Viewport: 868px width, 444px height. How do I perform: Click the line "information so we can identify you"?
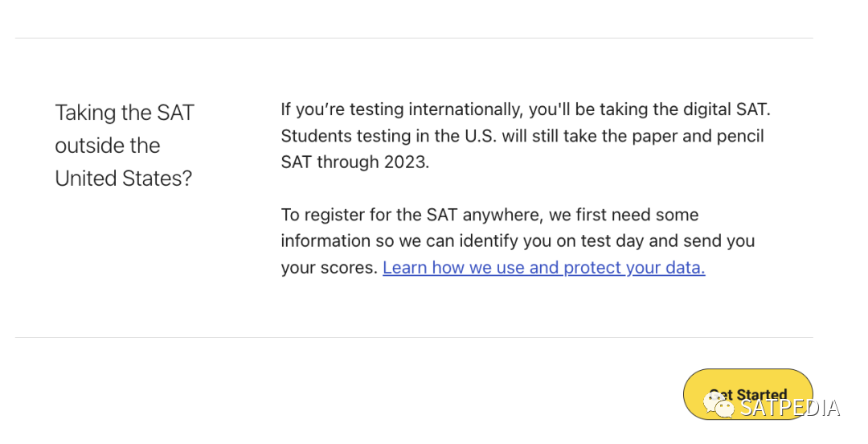(518, 241)
